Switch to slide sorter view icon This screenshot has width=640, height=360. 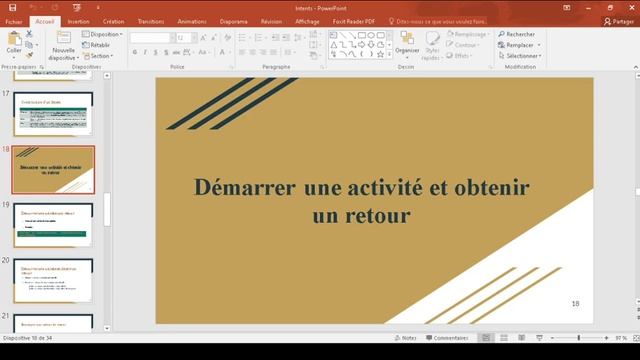pyautogui.click(x=504, y=338)
